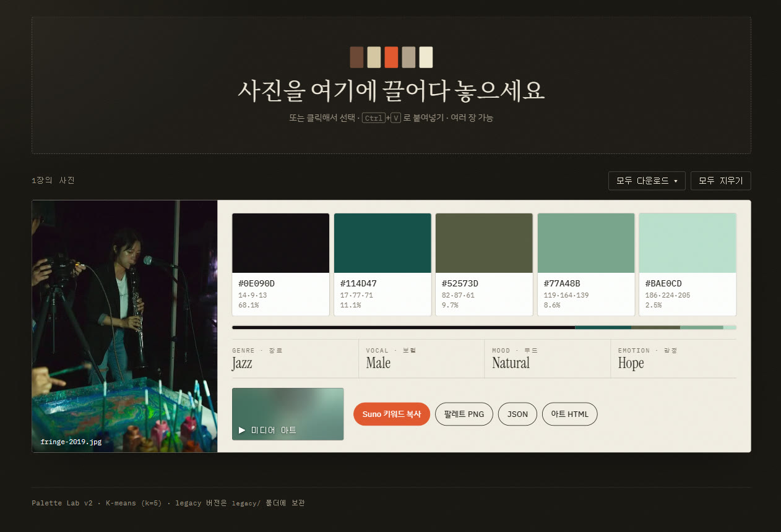Click the orange swatch in the drop zone logo
Image resolution: width=781 pixels, height=532 pixels.
391,57
